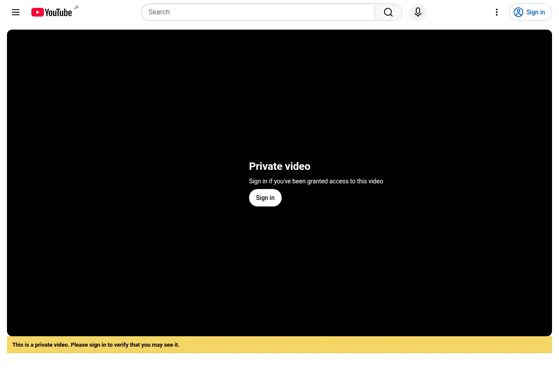Open the three-dot settings menu
The image size is (559, 392).
pyautogui.click(x=497, y=12)
